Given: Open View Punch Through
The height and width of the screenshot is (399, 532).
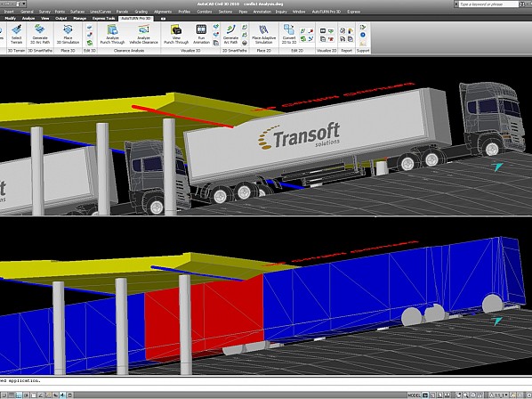Looking at the screenshot, I should 176,35.
